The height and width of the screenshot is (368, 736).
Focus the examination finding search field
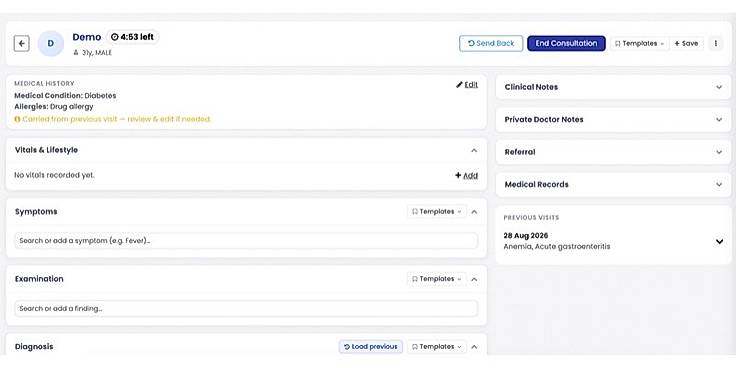pyautogui.click(x=246, y=308)
